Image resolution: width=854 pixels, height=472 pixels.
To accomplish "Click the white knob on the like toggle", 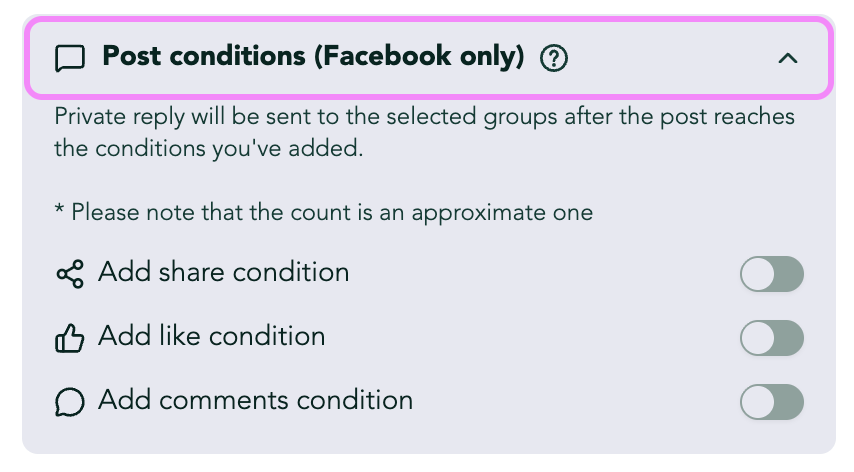I will (758, 338).
